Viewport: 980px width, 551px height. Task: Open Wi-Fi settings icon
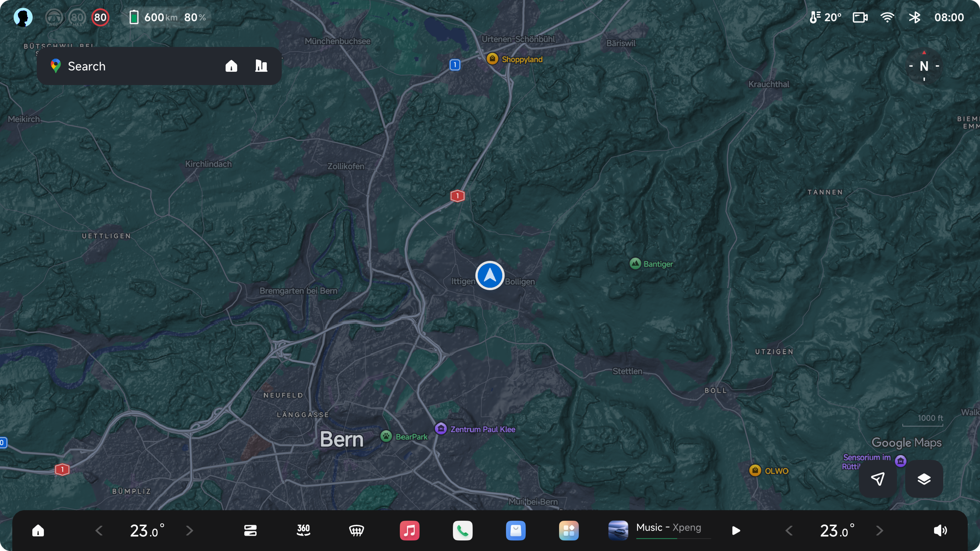click(x=887, y=17)
